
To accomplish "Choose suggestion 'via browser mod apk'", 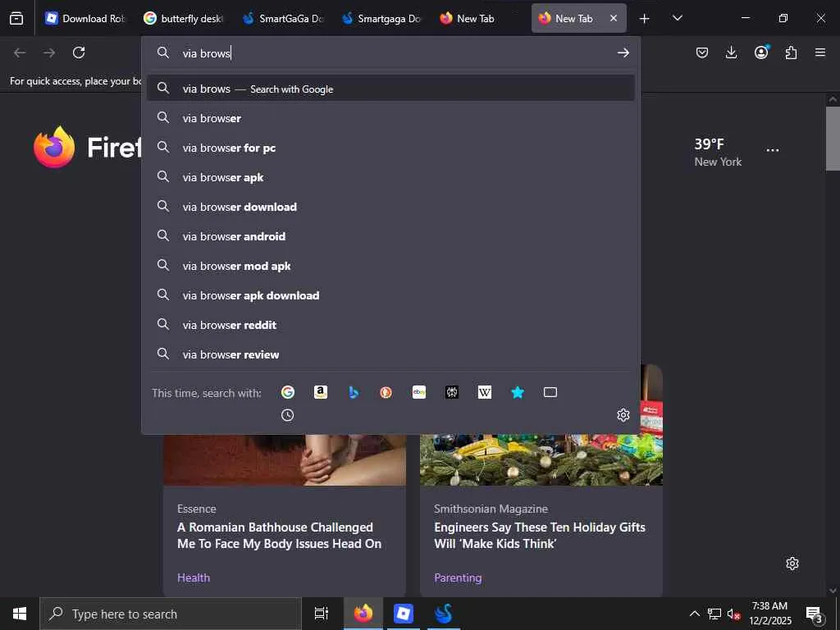I will 390,266.
